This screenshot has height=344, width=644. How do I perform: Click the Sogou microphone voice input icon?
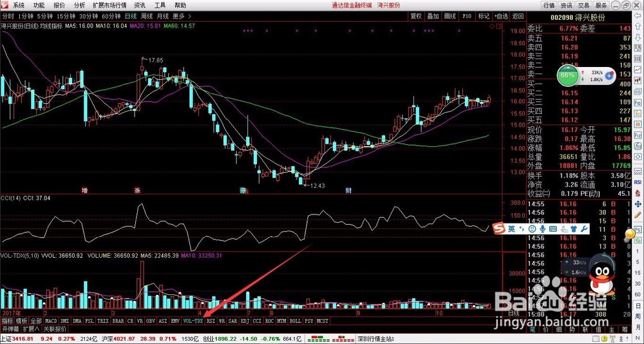coord(542,229)
